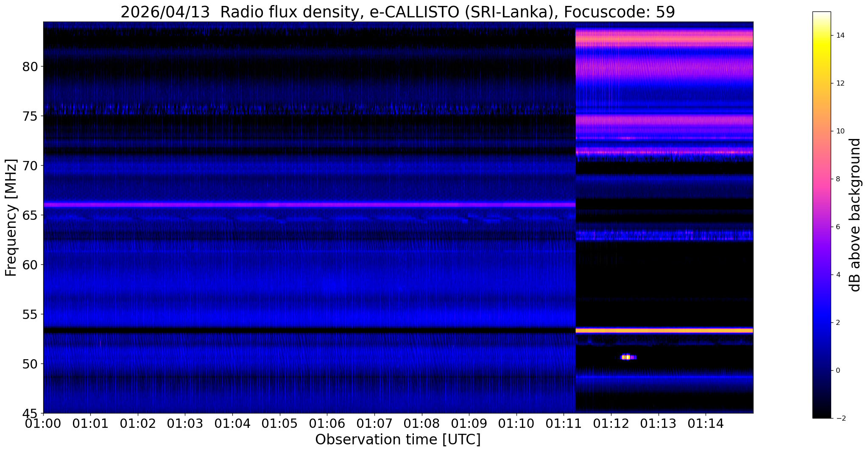Click the 01:10 time tick label
The width and height of the screenshot is (868, 452).
coord(516,423)
